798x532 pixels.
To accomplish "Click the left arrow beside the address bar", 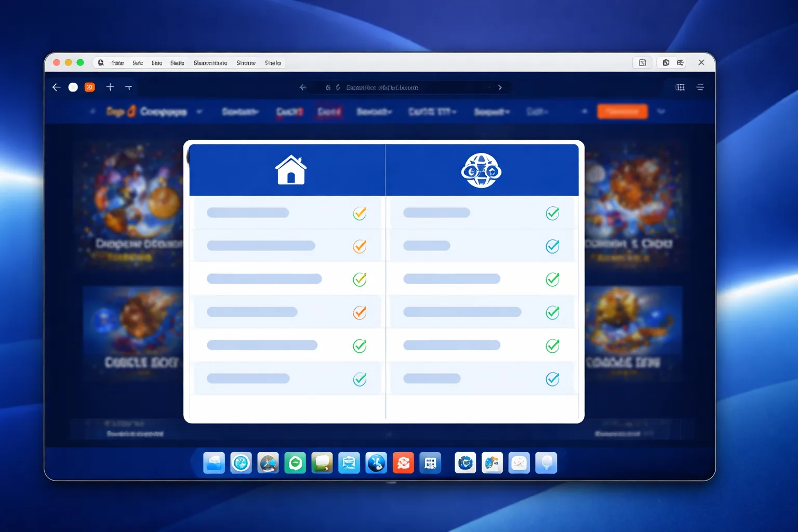I will pos(303,87).
